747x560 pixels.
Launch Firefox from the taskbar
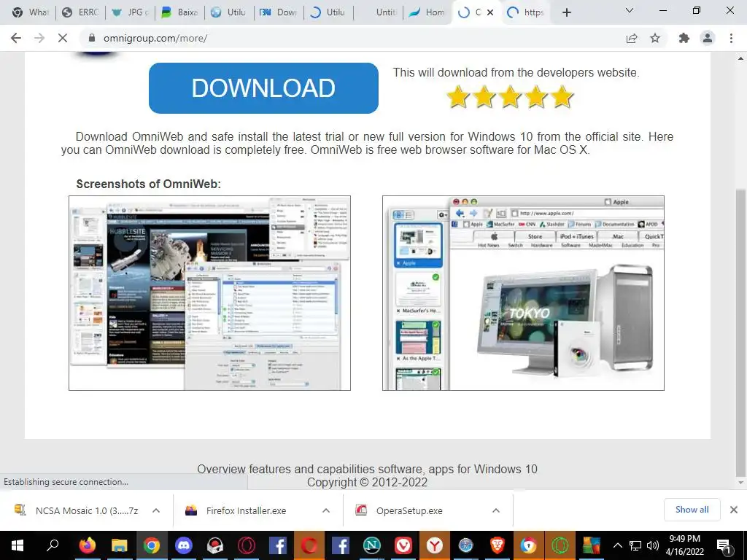[88, 545]
